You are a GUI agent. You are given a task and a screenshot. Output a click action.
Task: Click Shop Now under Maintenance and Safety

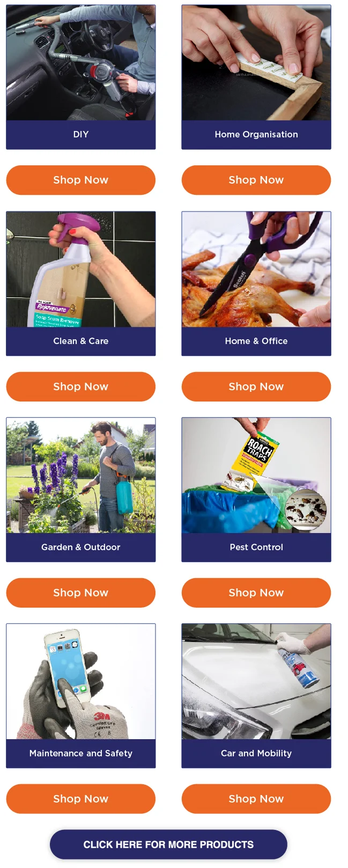point(81,799)
